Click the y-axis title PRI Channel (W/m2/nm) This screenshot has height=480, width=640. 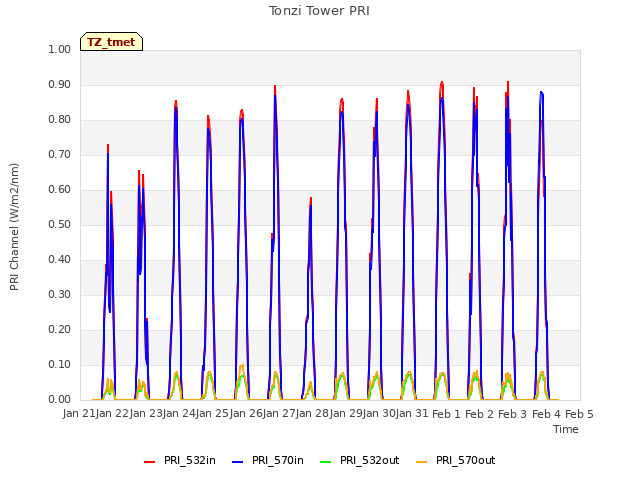[14, 227]
